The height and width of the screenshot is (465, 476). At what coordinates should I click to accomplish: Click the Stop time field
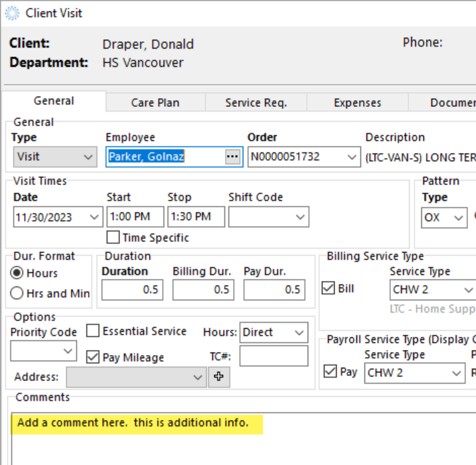196,217
